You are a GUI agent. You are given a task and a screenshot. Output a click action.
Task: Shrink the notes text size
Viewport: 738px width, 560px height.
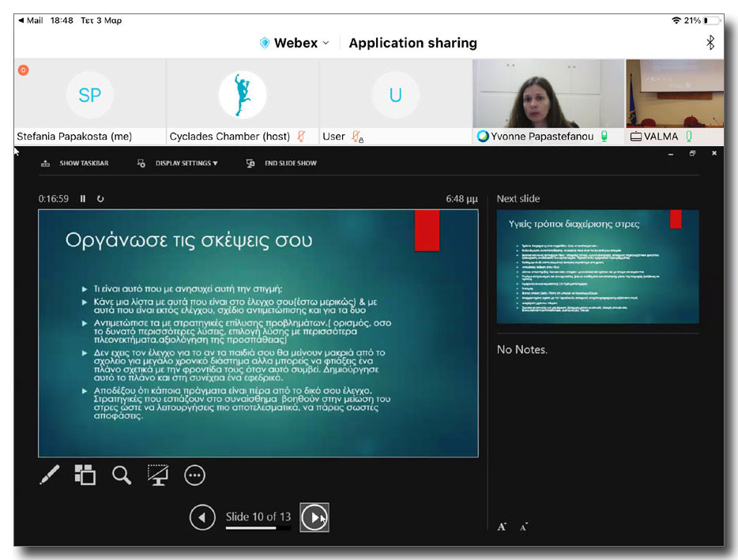(x=523, y=527)
